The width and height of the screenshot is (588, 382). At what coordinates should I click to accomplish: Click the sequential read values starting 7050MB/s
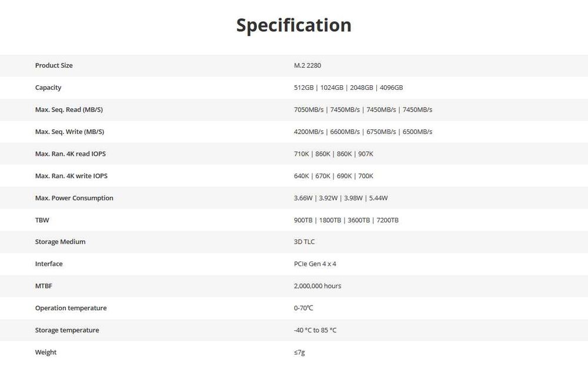pyautogui.click(x=363, y=110)
